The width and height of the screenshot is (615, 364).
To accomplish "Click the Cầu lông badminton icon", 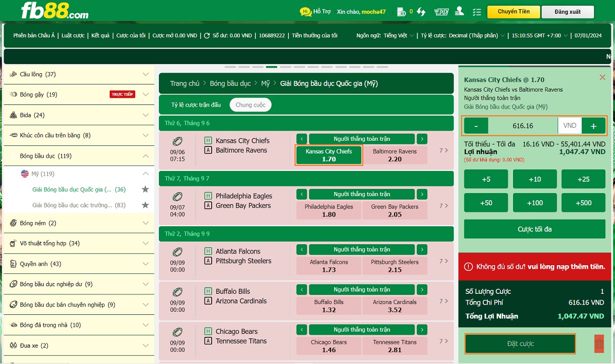I will click(13, 74).
